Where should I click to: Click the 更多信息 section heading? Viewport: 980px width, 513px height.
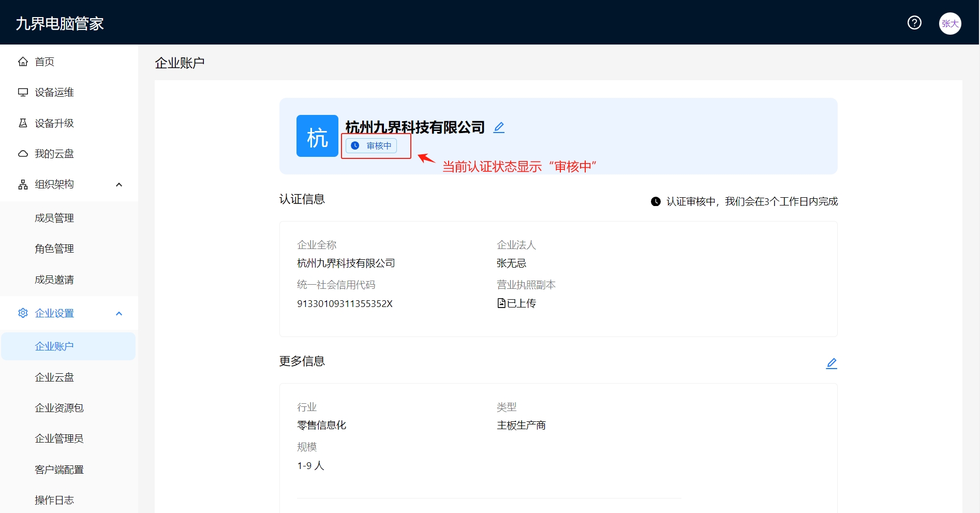click(302, 361)
